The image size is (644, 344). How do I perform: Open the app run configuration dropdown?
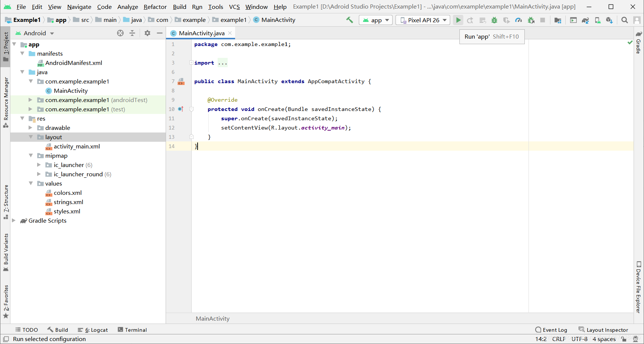click(x=375, y=20)
